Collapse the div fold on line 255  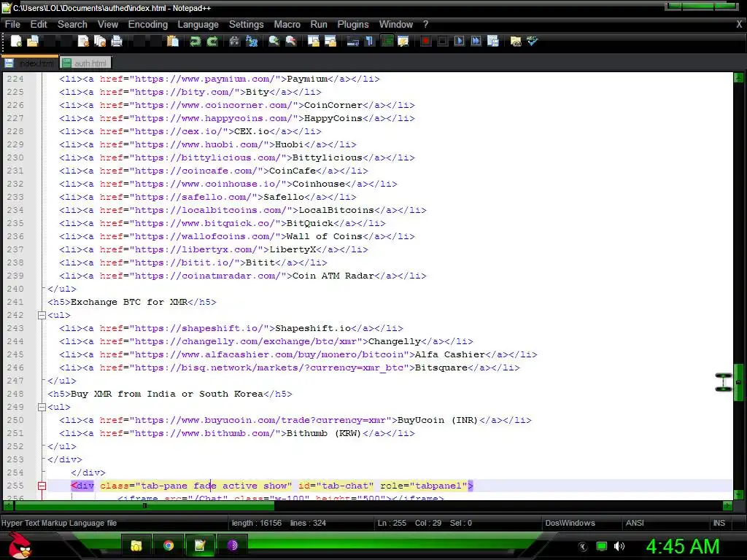42,486
